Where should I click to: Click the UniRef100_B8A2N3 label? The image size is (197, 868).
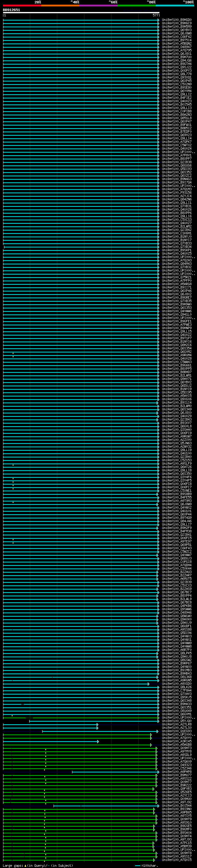177,115
